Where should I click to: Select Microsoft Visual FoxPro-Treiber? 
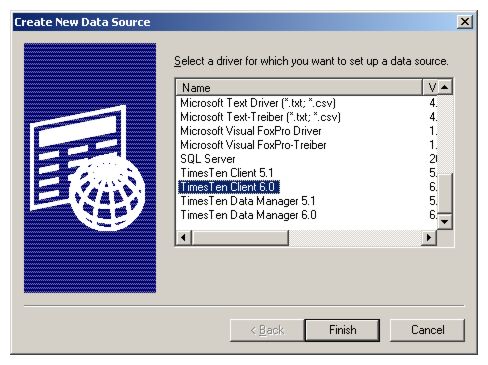pos(253,145)
